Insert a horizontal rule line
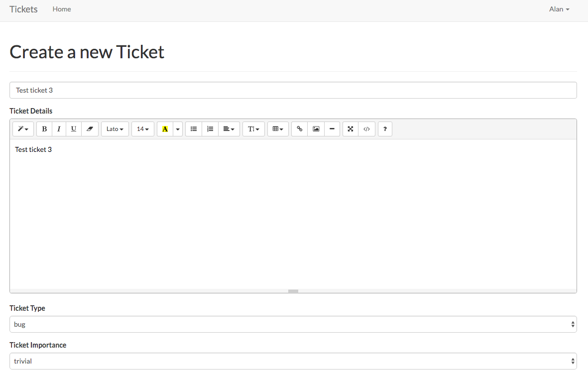This screenshot has height=375, width=588. point(332,129)
